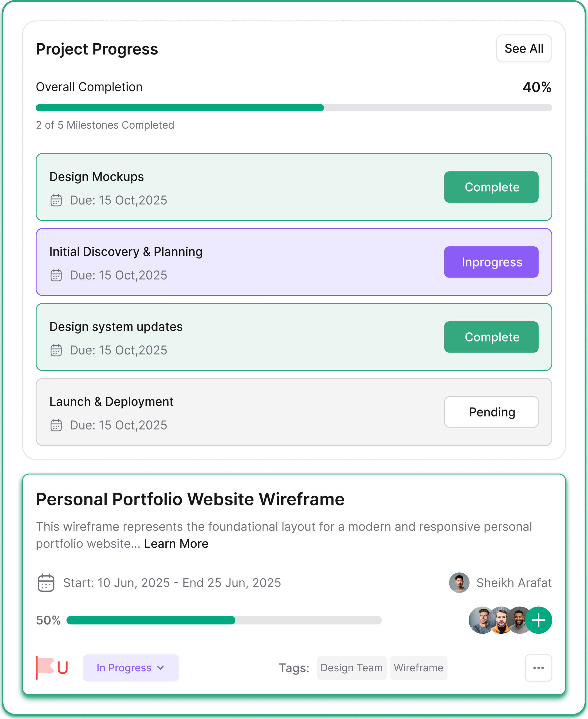The image size is (588, 719).
Task: Click the green plus icon to add a team member
Action: pos(538,620)
